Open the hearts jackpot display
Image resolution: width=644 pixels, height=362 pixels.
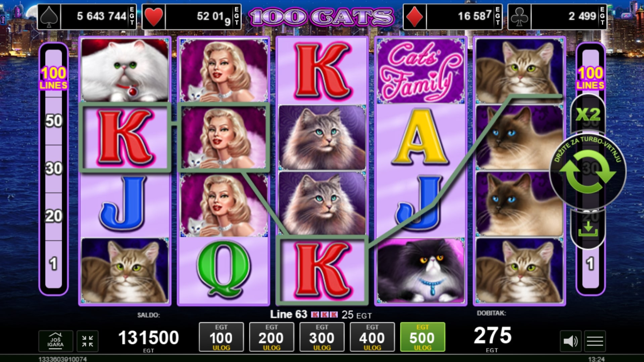[192, 17]
